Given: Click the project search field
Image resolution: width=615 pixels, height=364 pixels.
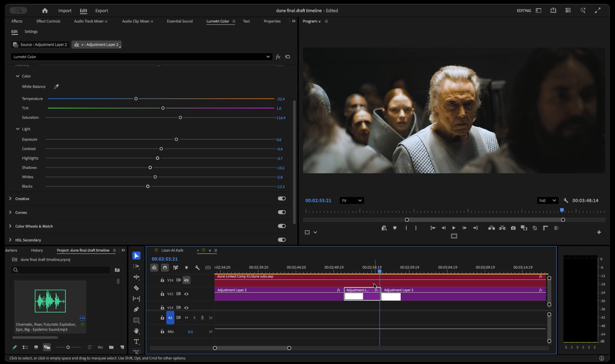Looking at the screenshot, I should 61,270.
